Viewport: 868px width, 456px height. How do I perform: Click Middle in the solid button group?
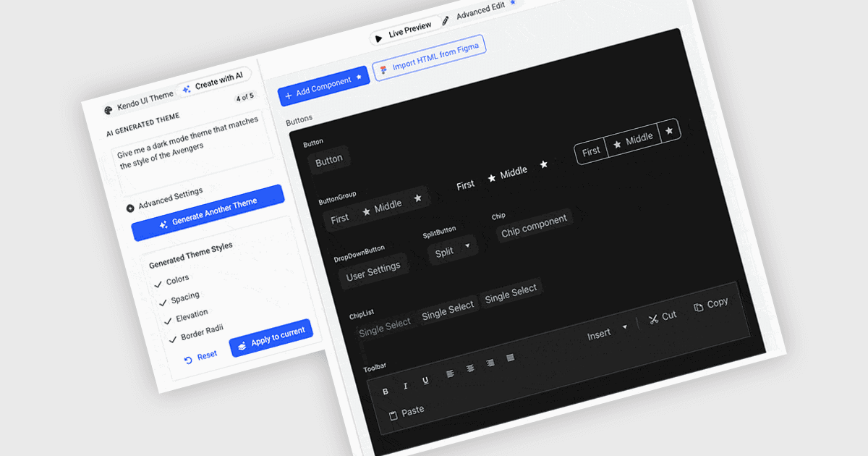click(381, 208)
